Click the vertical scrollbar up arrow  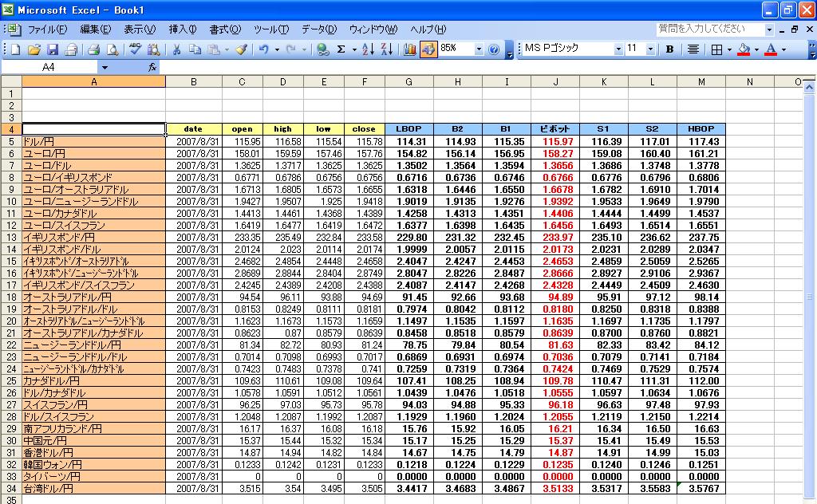(809, 88)
